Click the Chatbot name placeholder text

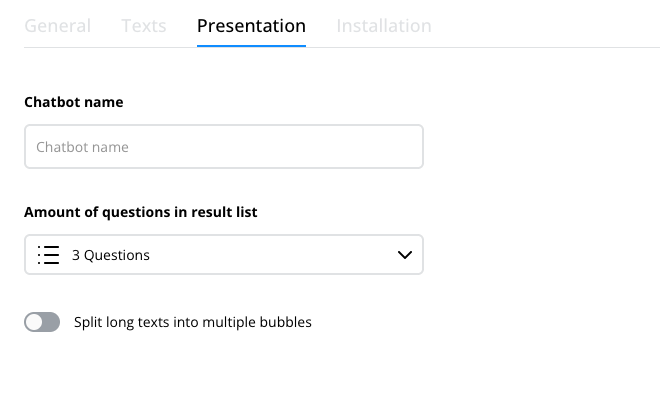(x=82, y=147)
